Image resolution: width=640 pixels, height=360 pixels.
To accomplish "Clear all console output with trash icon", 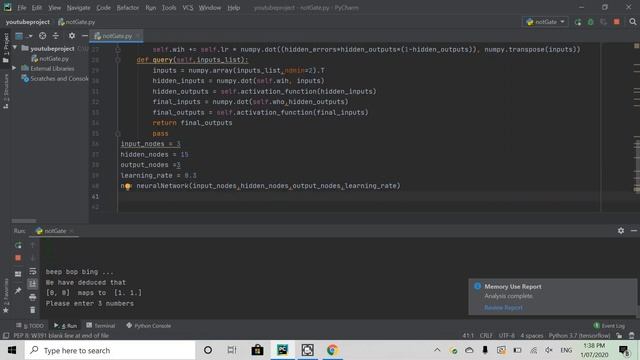I will pos(33,310).
